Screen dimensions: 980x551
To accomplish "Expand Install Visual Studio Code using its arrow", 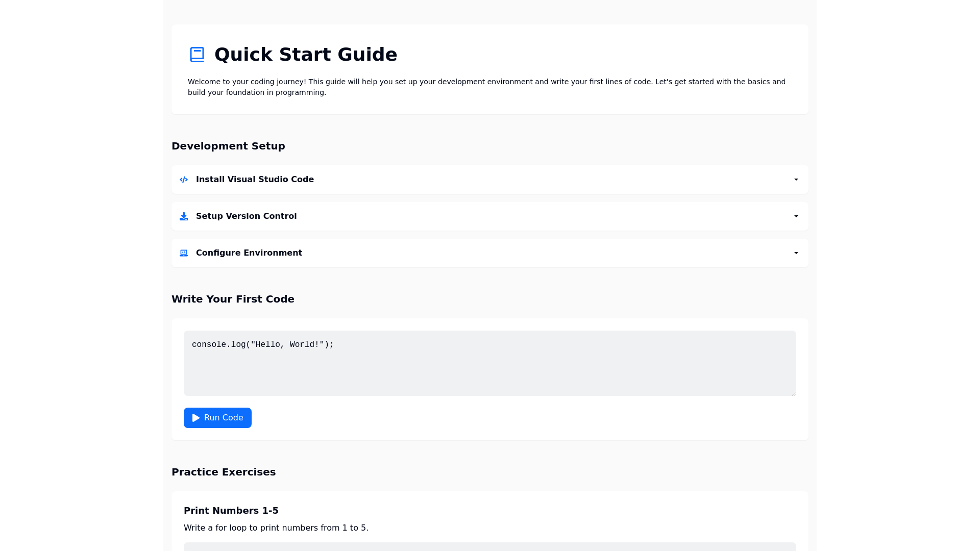I will click(x=796, y=180).
